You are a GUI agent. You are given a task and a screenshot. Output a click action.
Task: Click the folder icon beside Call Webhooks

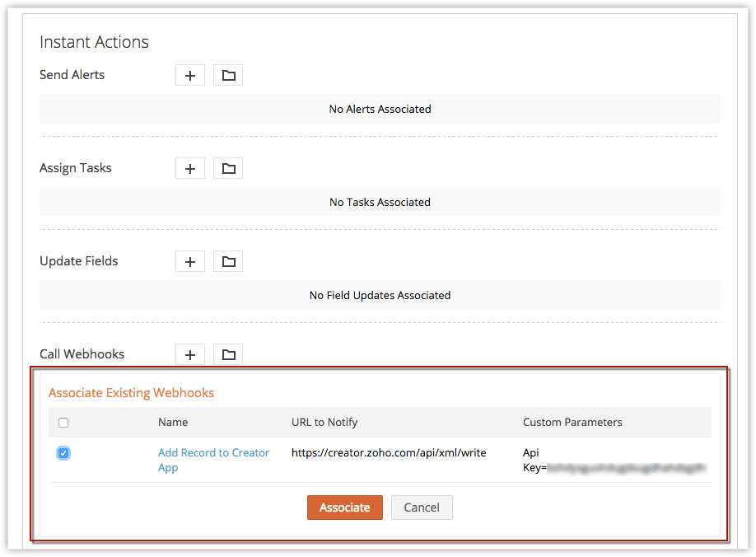pyautogui.click(x=228, y=355)
